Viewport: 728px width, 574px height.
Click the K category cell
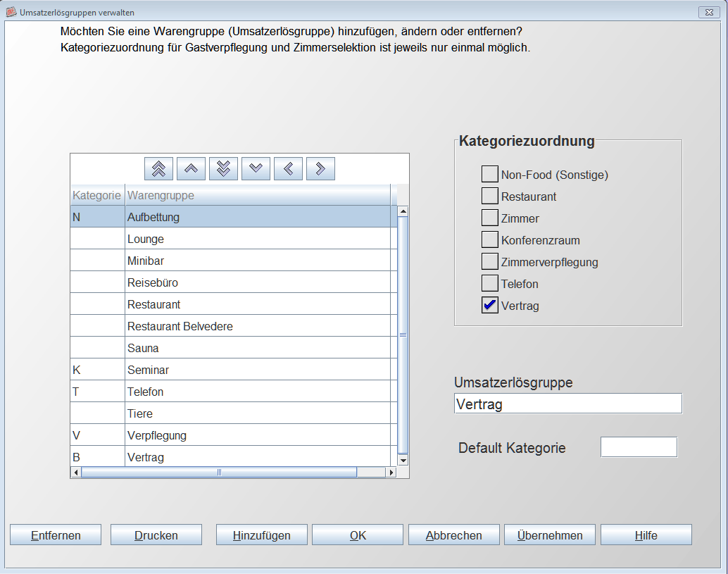click(97, 370)
